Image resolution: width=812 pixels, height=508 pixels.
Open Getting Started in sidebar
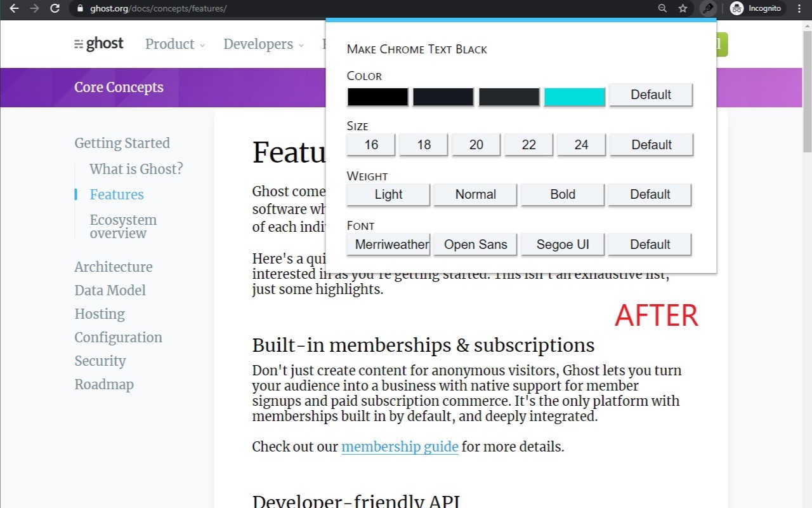(122, 144)
